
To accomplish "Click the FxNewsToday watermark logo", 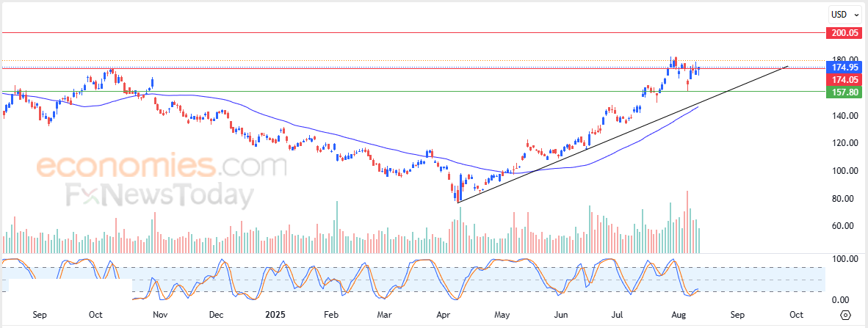I will pos(160,195).
